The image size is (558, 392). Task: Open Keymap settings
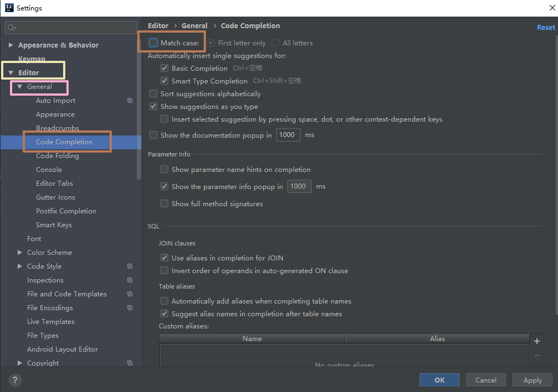pos(32,59)
